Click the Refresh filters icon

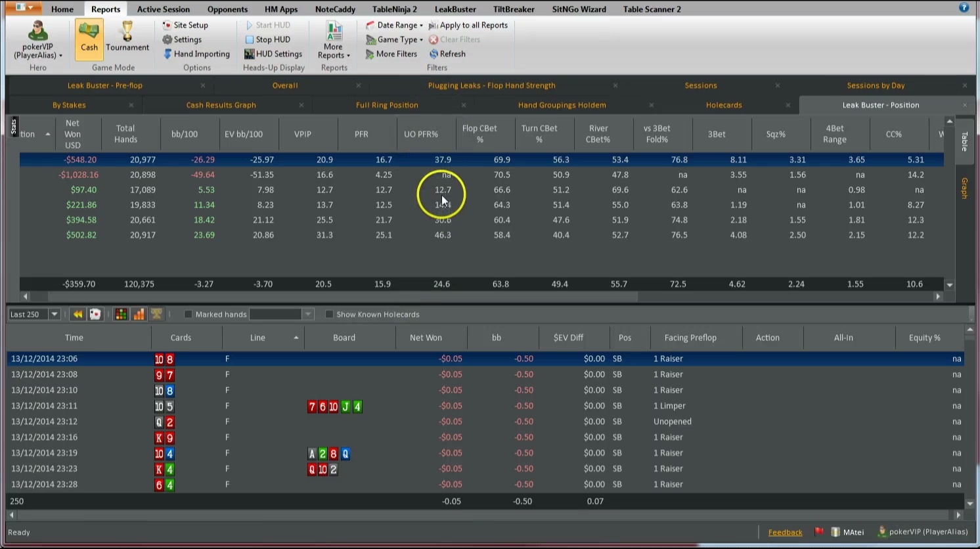[x=434, y=54]
